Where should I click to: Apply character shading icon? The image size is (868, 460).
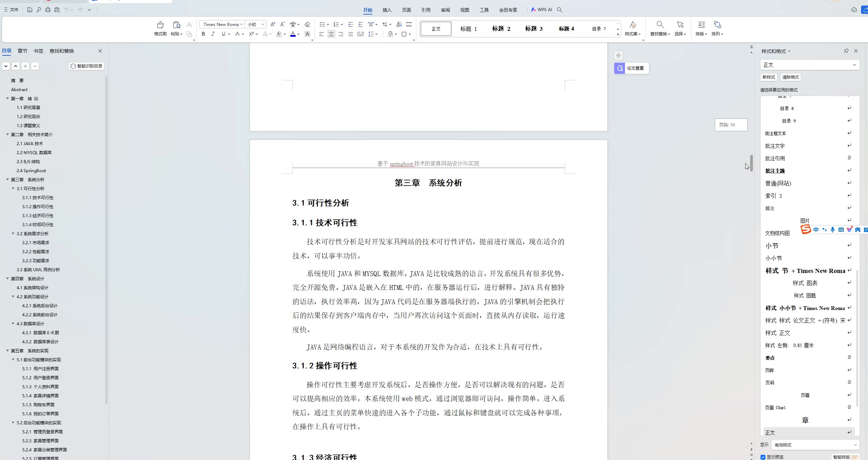coord(307,34)
